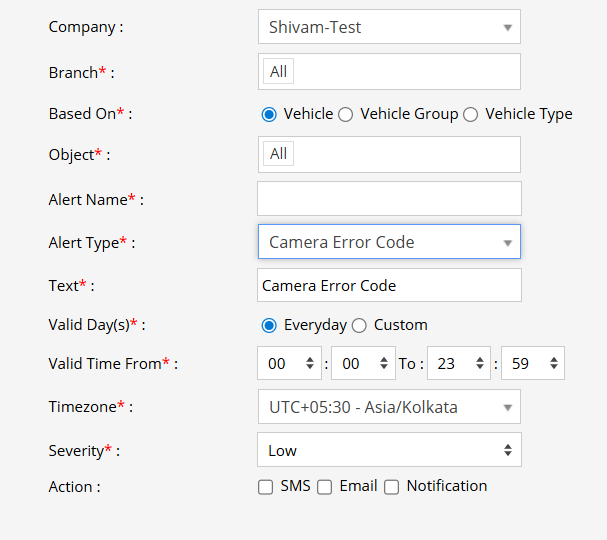Expand the Timezone dropdown for Asia/Kolkata

tap(388, 407)
